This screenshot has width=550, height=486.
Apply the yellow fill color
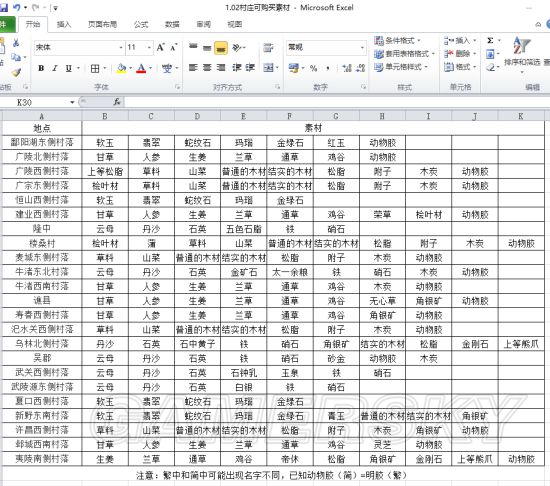(x=121, y=68)
